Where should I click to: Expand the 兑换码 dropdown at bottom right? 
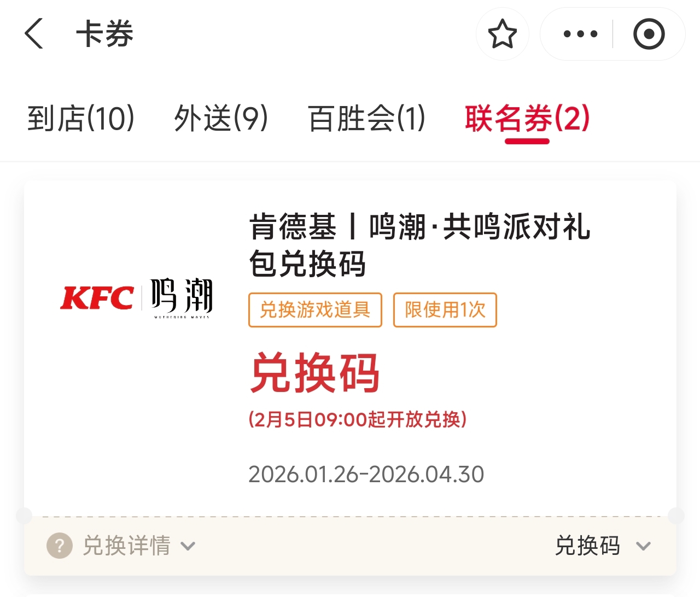(x=588, y=546)
